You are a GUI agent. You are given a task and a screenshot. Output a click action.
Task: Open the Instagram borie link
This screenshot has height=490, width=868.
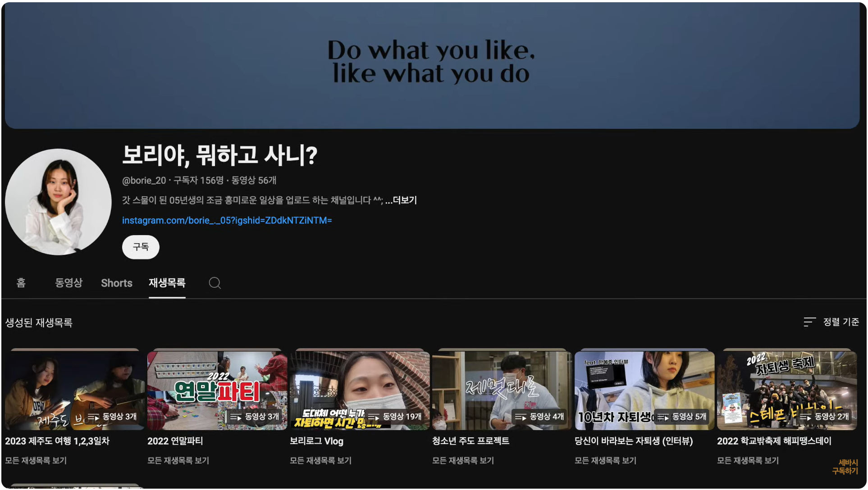[227, 220]
